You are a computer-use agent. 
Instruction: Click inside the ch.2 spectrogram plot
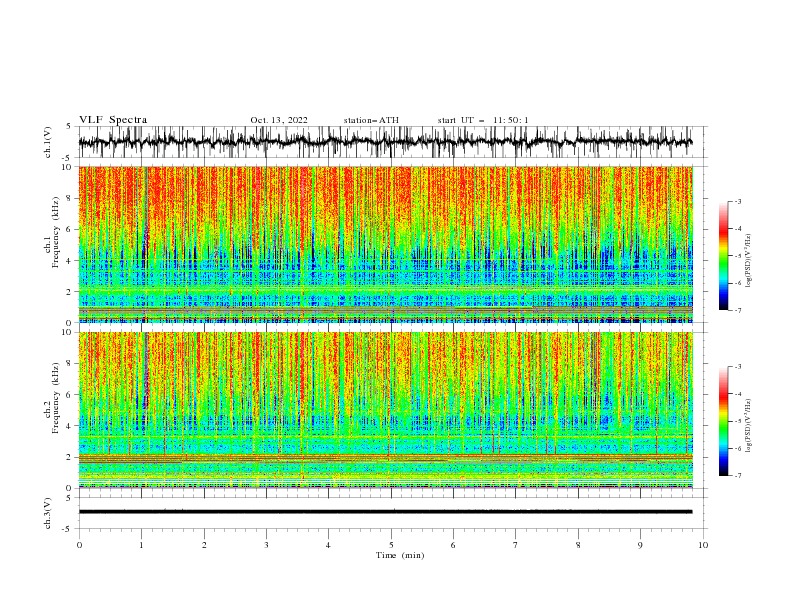385,410
